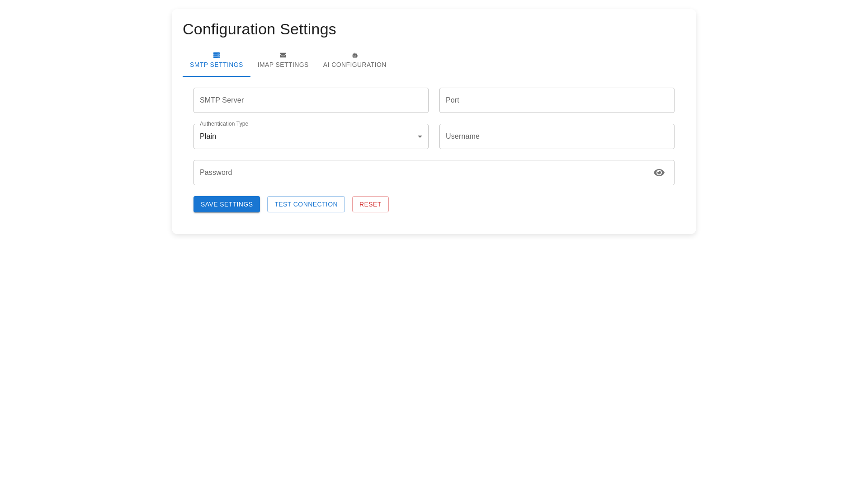Screen dimensions: 868x488
Task: Click the Username input field
Action: (557, 136)
